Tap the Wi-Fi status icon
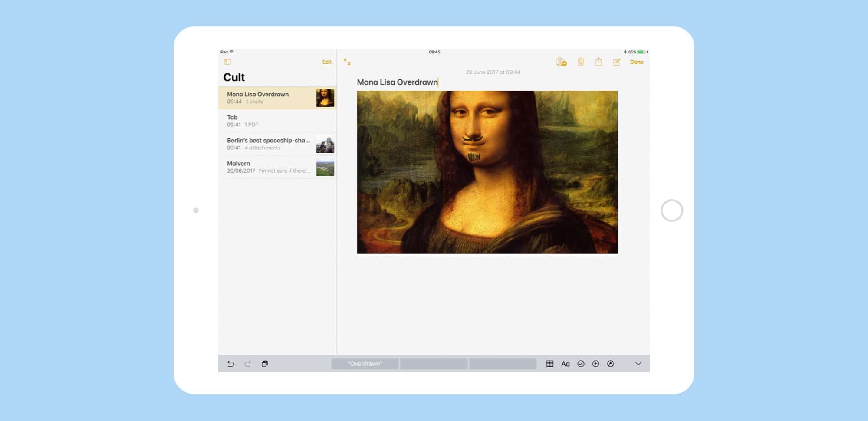868x421 pixels. (232, 52)
